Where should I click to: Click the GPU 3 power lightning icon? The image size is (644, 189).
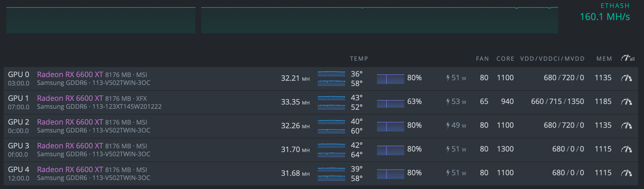pos(448,149)
